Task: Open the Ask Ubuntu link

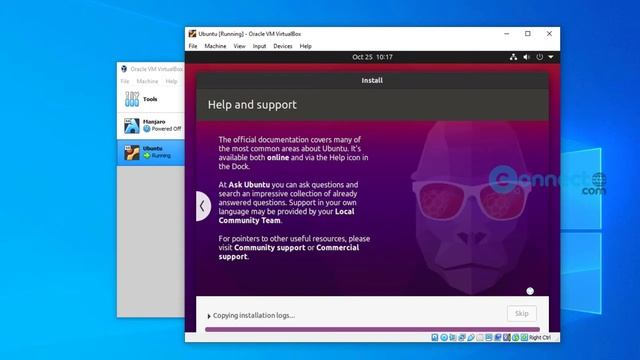Action: pos(249,184)
